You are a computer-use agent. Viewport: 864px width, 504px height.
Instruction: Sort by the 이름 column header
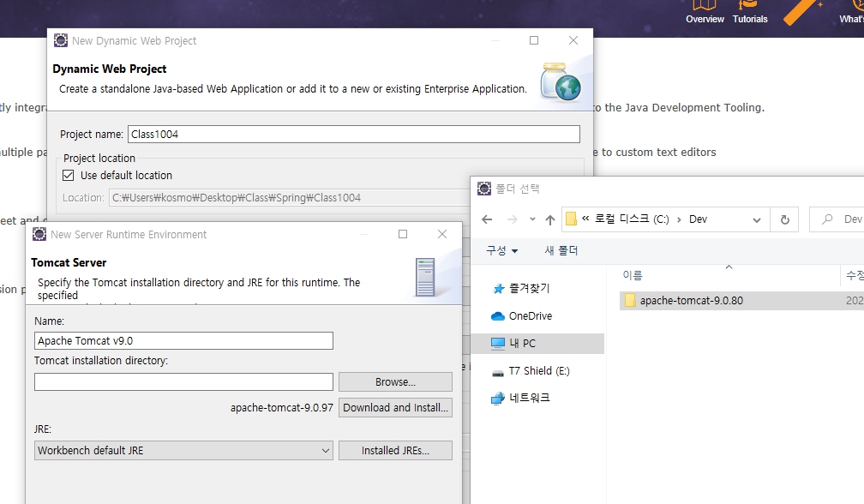click(x=633, y=275)
